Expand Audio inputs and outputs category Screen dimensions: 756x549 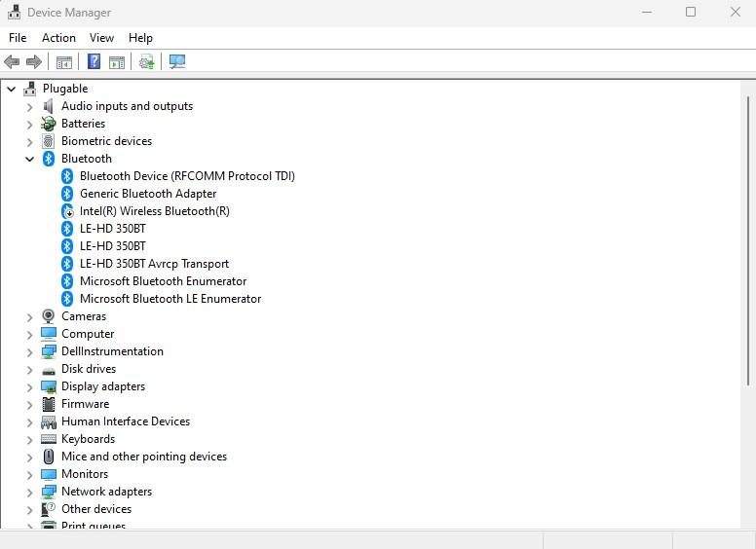(x=30, y=107)
